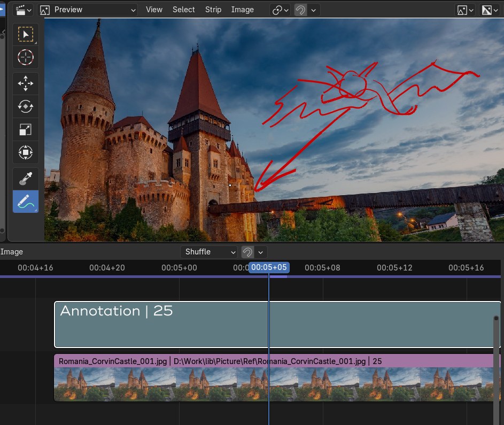
Task: Select the Annotate pencil tool
Action: point(26,202)
